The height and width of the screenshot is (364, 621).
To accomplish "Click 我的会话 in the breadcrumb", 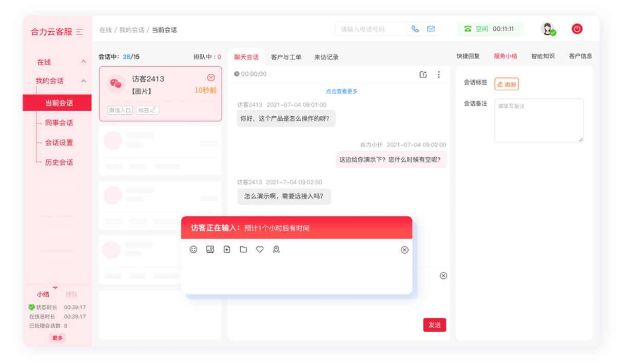I will coord(132,30).
